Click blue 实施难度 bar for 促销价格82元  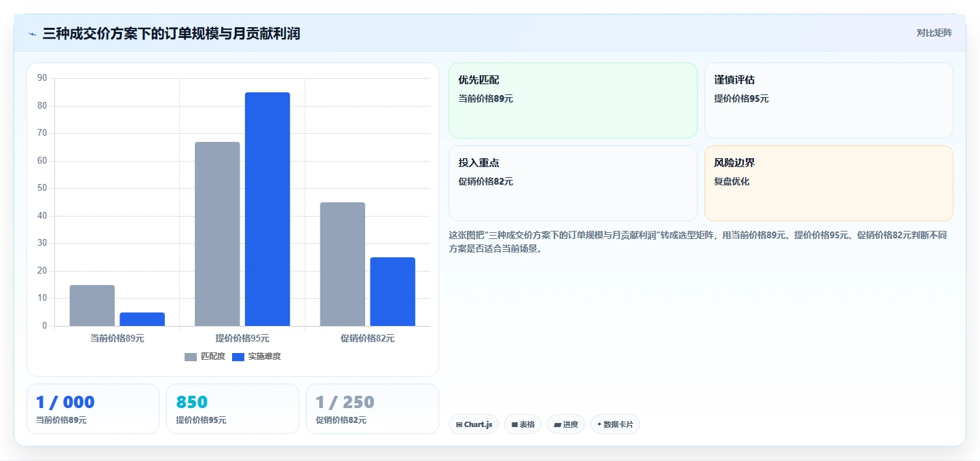pos(393,292)
